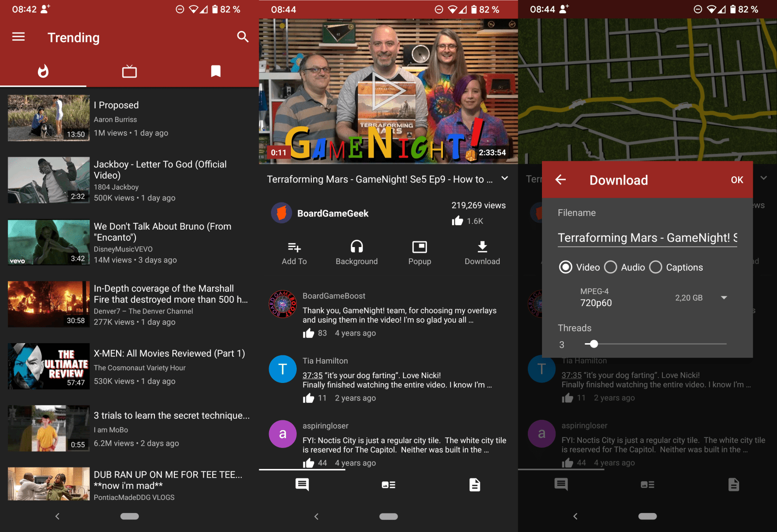Tap like icon on BoardGameBoost comment
The width and height of the screenshot is (777, 532).
click(x=308, y=333)
